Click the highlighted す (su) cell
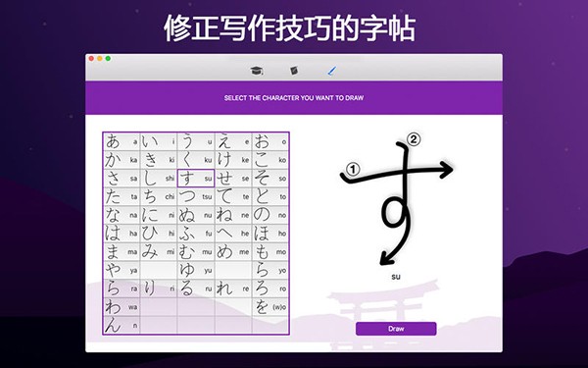 [x=196, y=179]
